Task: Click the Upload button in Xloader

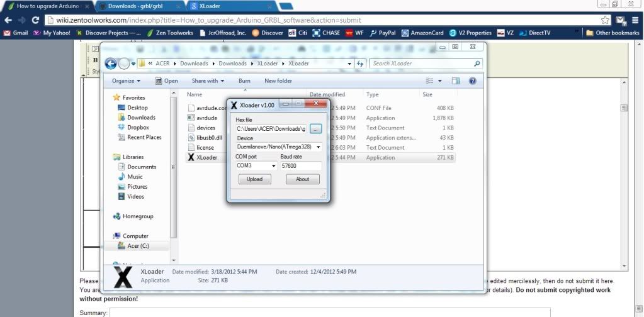Action: (255, 179)
